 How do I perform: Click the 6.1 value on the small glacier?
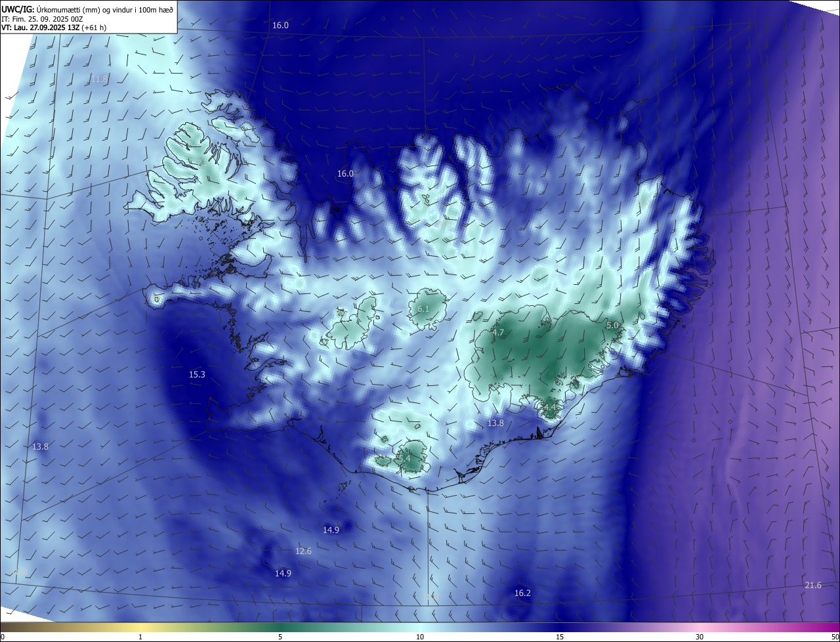pyautogui.click(x=423, y=309)
